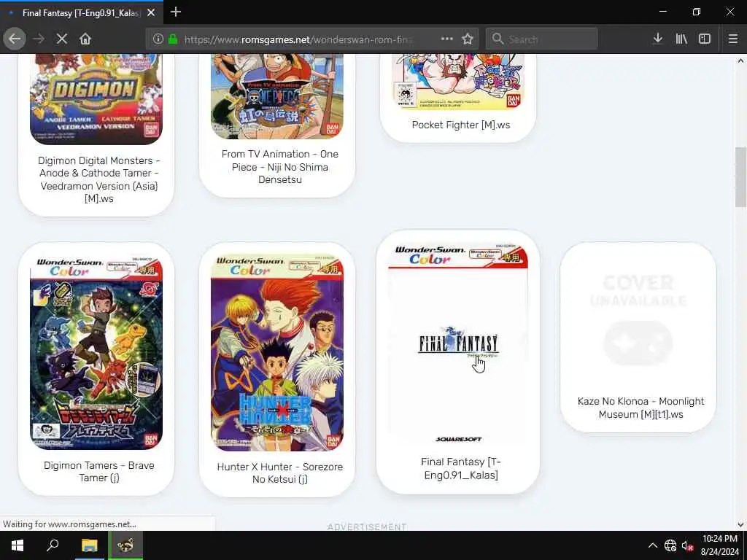The height and width of the screenshot is (560, 747).
Task: Click the green secure connection padlock
Action: coord(173,39)
